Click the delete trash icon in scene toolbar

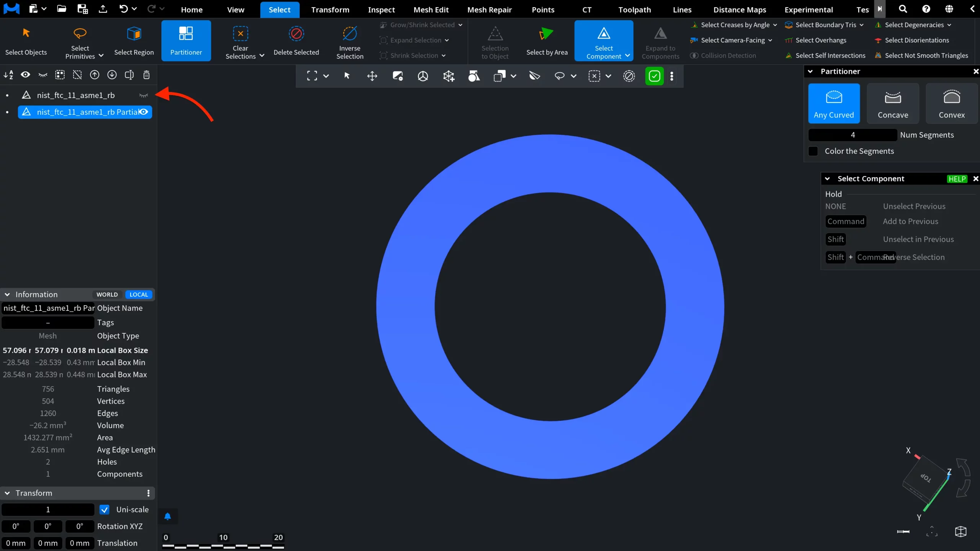(x=146, y=75)
